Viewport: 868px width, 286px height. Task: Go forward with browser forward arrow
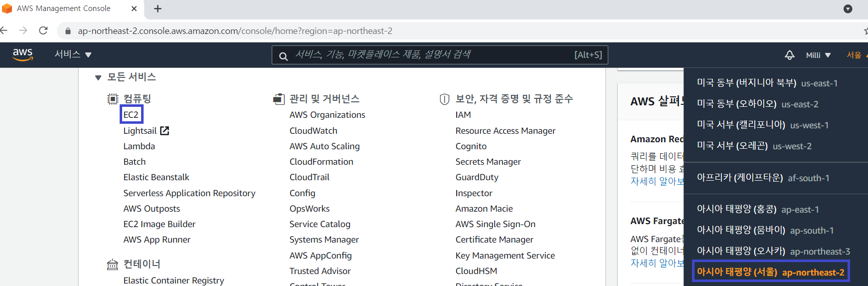pos(23,30)
